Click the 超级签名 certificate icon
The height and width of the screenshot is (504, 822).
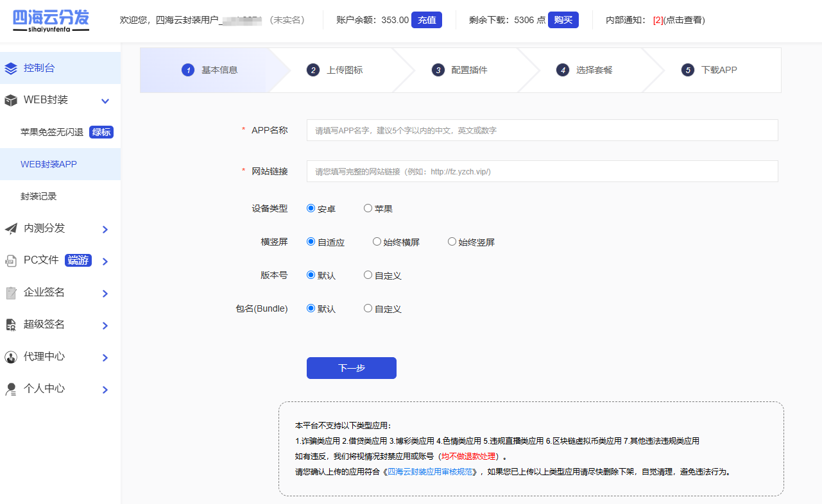pos(11,325)
